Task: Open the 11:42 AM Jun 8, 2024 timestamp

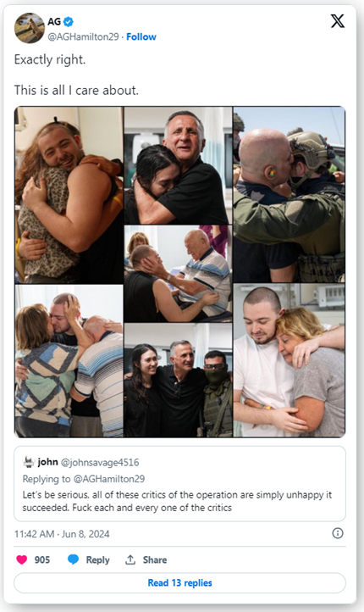Action: 62,534
